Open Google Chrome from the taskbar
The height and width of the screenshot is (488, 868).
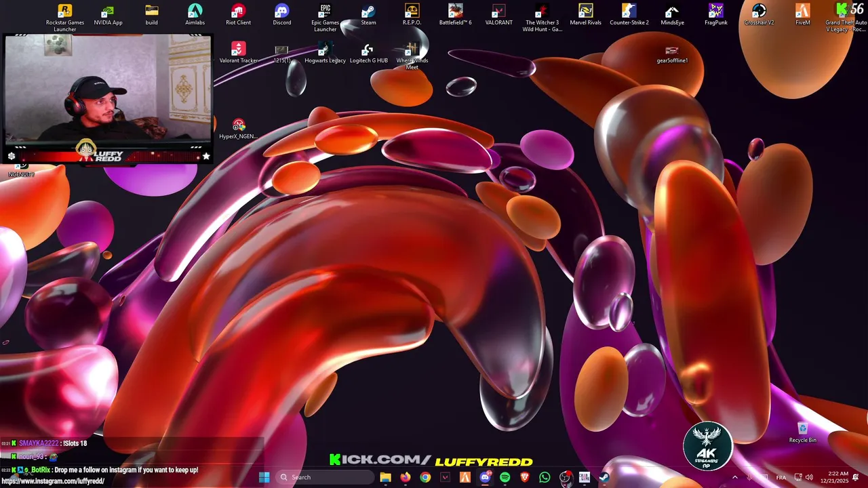click(425, 477)
